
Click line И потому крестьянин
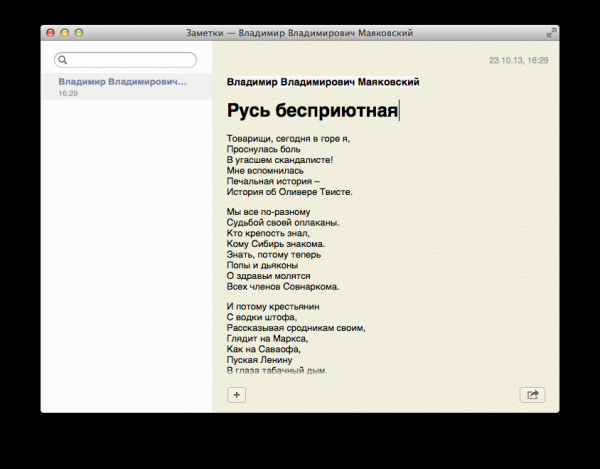273,307
